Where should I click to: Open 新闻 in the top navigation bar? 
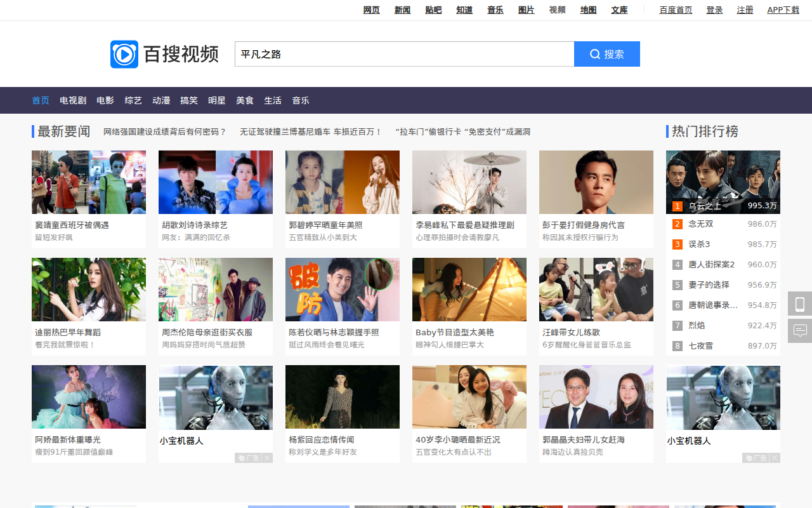click(402, 10)
